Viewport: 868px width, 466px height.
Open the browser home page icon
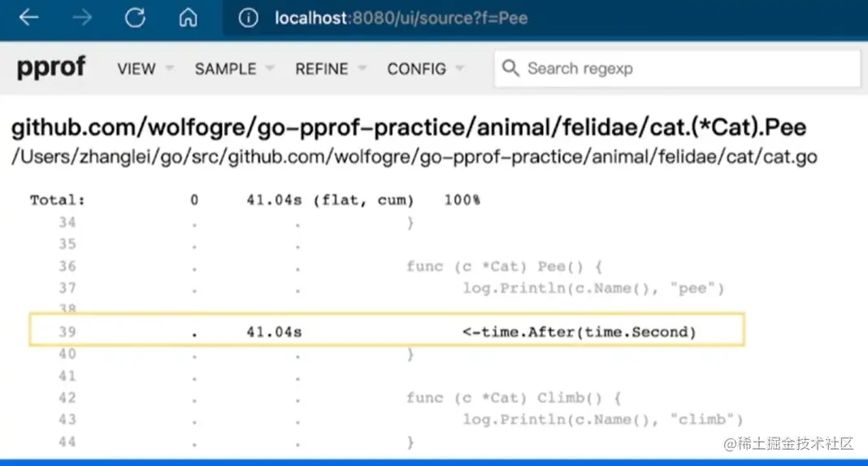pos(189,18)
